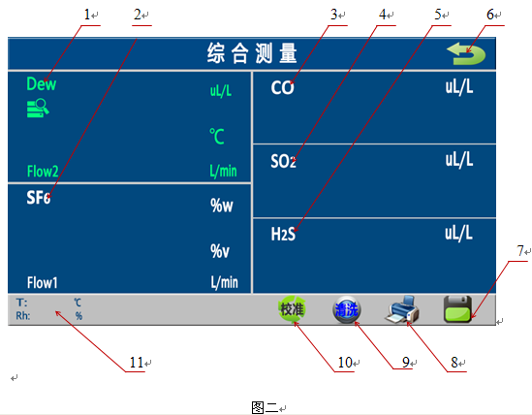Click the printer icon to print results

(402, 309)
